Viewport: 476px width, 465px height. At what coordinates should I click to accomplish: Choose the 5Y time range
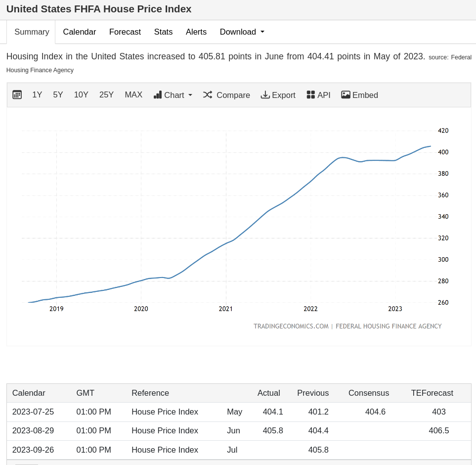[58, 95]
